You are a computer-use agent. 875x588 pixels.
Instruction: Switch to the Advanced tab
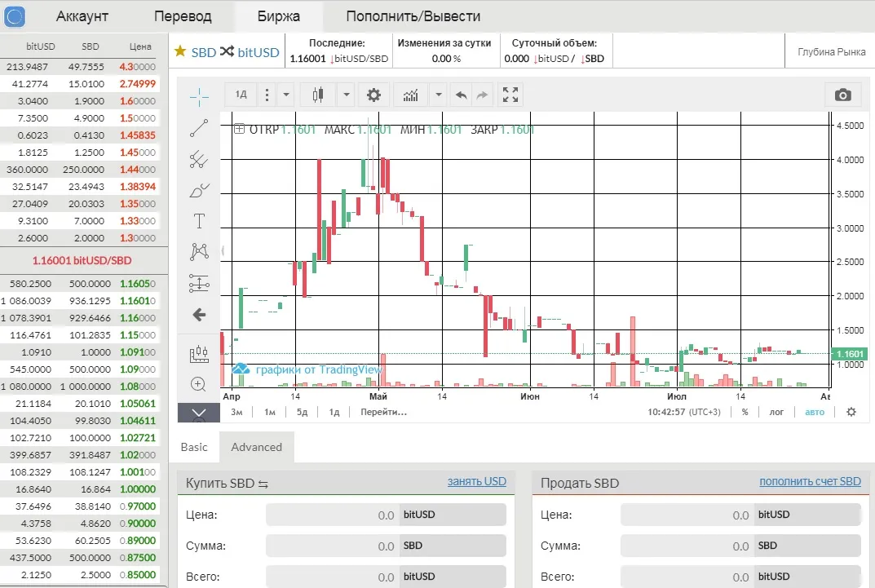257,447
